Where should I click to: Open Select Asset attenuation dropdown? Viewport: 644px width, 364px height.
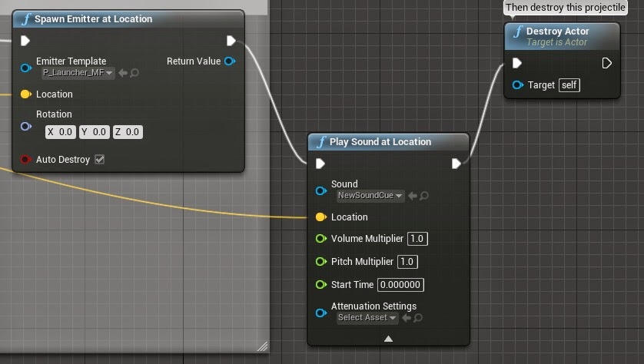pyautogui.click(x=367, y=318)
